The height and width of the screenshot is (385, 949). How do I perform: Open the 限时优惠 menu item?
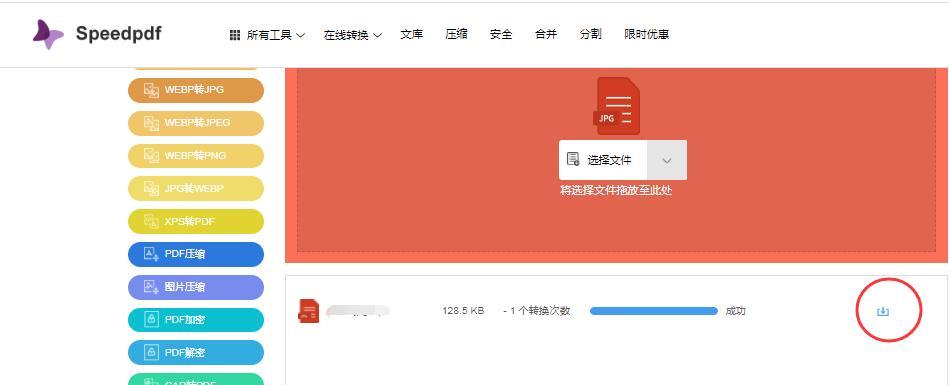[x=646, y=35]
